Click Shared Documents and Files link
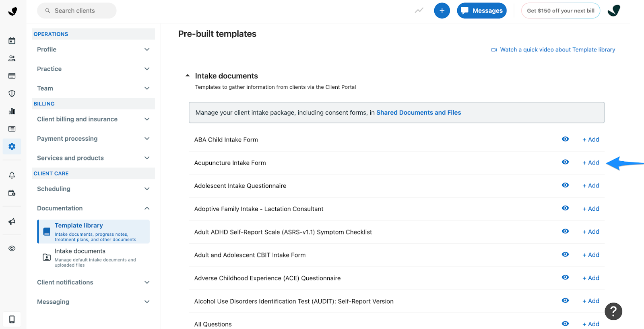 coord(418,113)
